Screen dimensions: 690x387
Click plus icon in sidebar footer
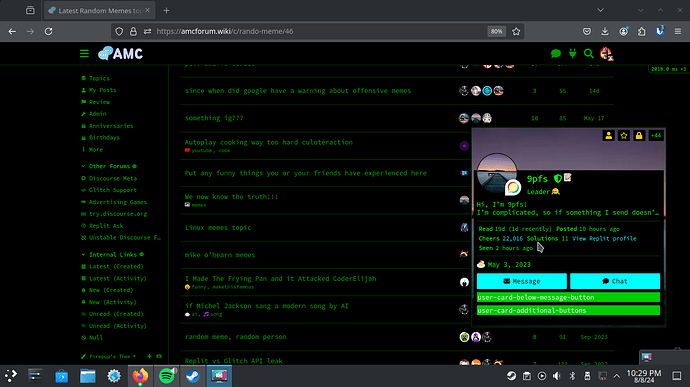click(x=149, y=356)
